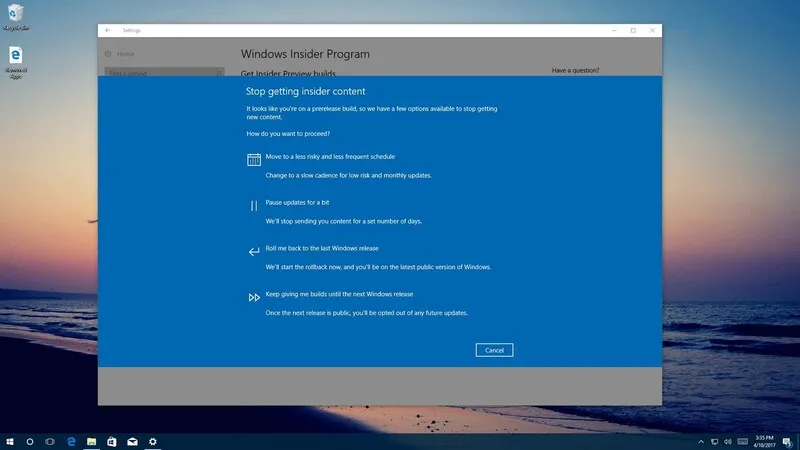The image size is (800, 450).
Task: Select Keep giving me builds until next release
Action: tap(339, 294)
